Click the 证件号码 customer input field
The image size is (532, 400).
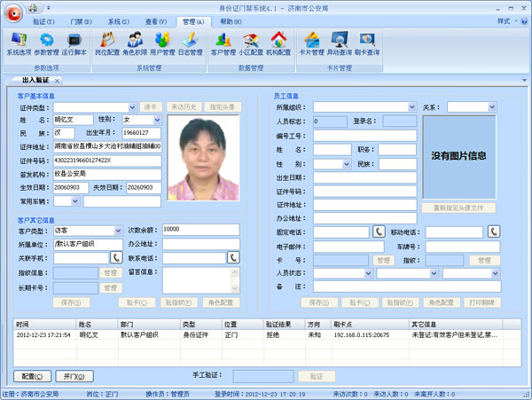(x=107, y=161)
